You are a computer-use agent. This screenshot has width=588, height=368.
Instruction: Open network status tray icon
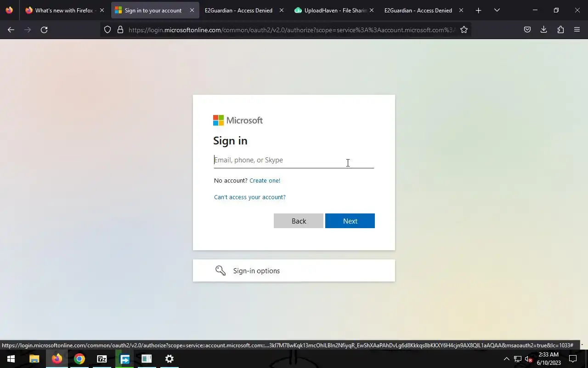coord(518,359)
